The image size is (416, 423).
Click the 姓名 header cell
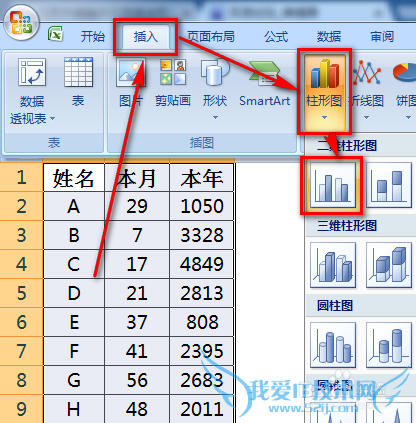[x=74, y=177]
